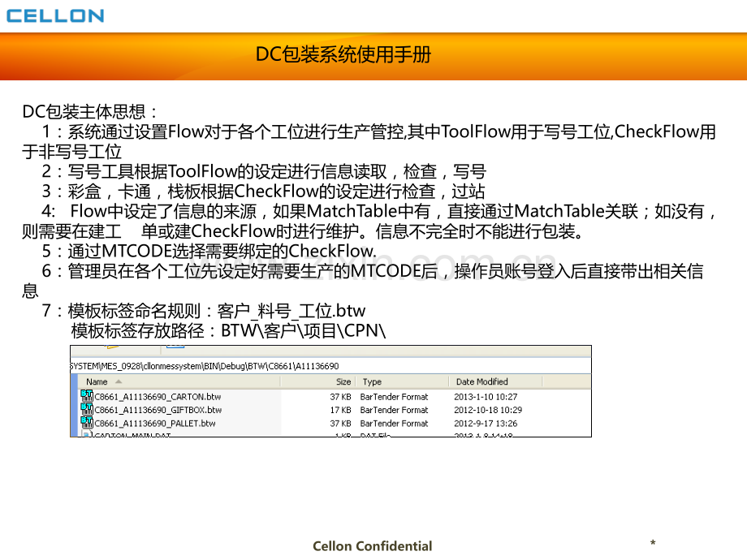Sort files by the Name column header
Screen dimensions: 747x560
(97, 381)
